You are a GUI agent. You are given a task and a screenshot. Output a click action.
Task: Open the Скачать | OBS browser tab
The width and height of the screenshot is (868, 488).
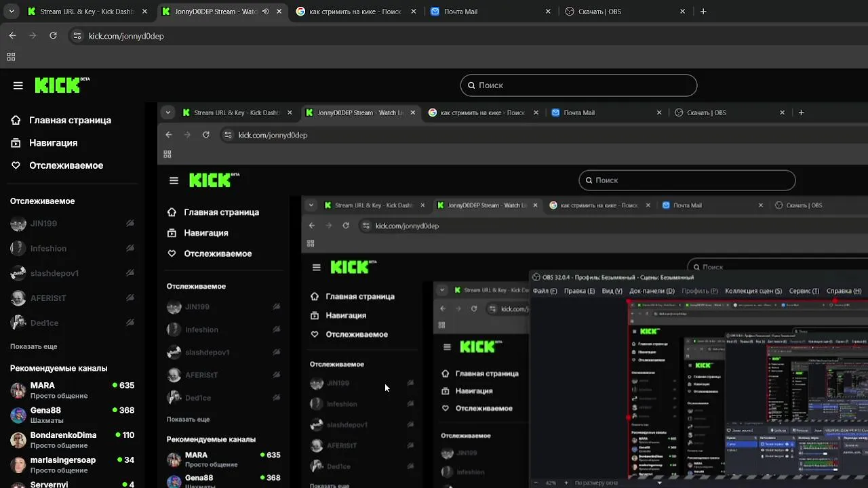[624, 12]
